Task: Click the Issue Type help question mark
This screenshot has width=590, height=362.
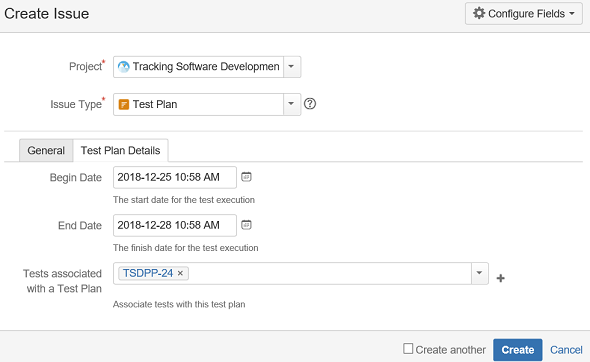Action: 310,103
